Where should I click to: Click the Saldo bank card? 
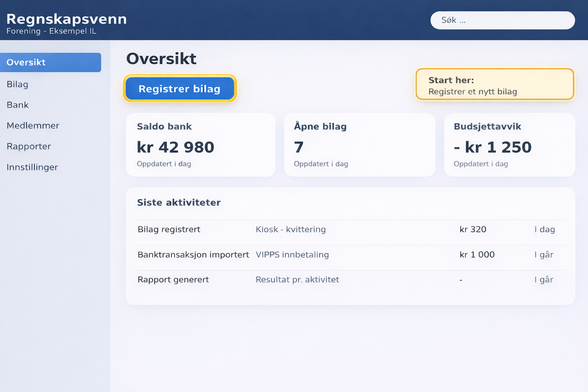pyautogui.click(x=200, y=145)
